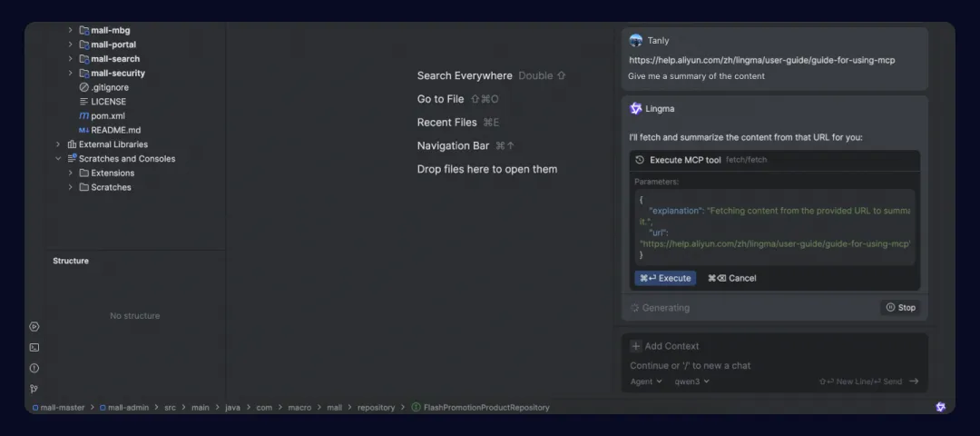980x436 pixels.
Task: Open the qwen3 model dropdown
Action: [691, 381]
